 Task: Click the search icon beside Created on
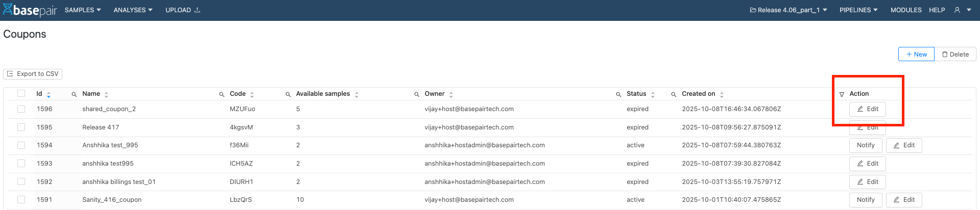pyautogui.click(x=674, y=94)
